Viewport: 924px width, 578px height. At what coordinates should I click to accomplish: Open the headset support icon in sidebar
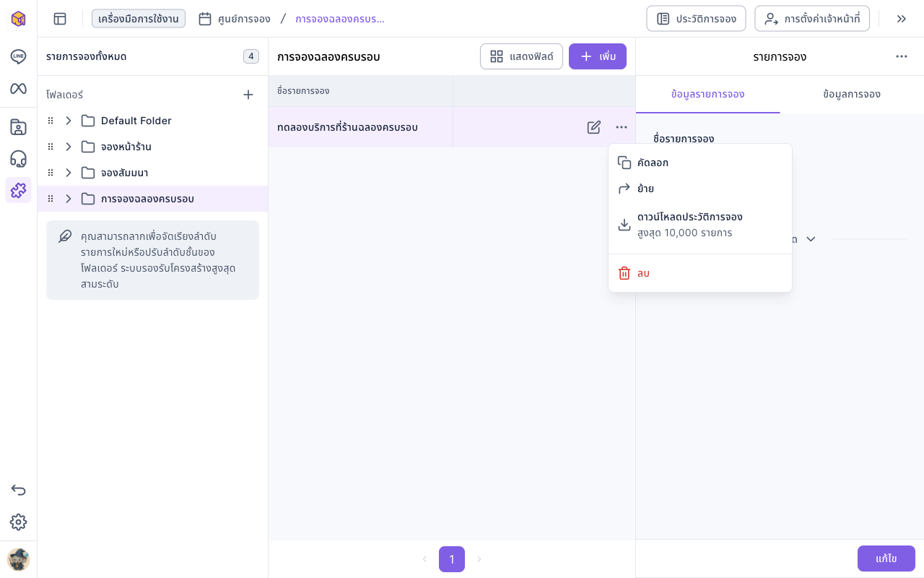[18, 159]
